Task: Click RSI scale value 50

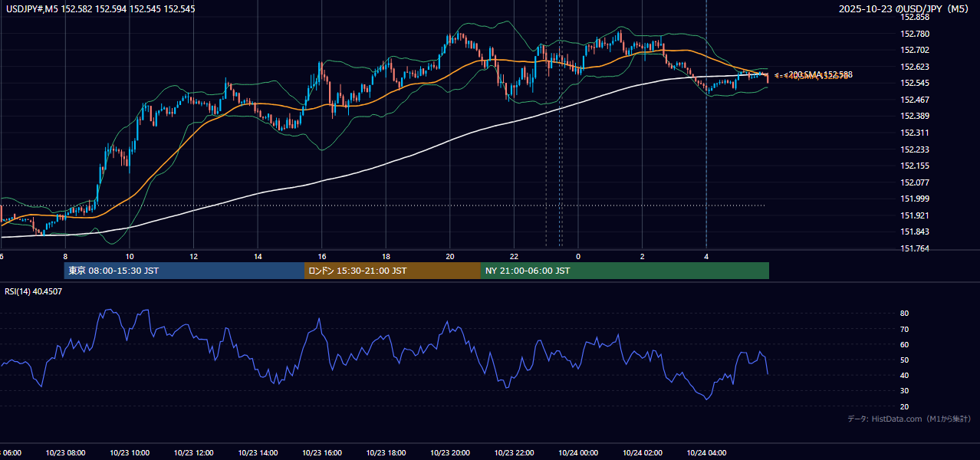Action: click(x=905, y=360)
